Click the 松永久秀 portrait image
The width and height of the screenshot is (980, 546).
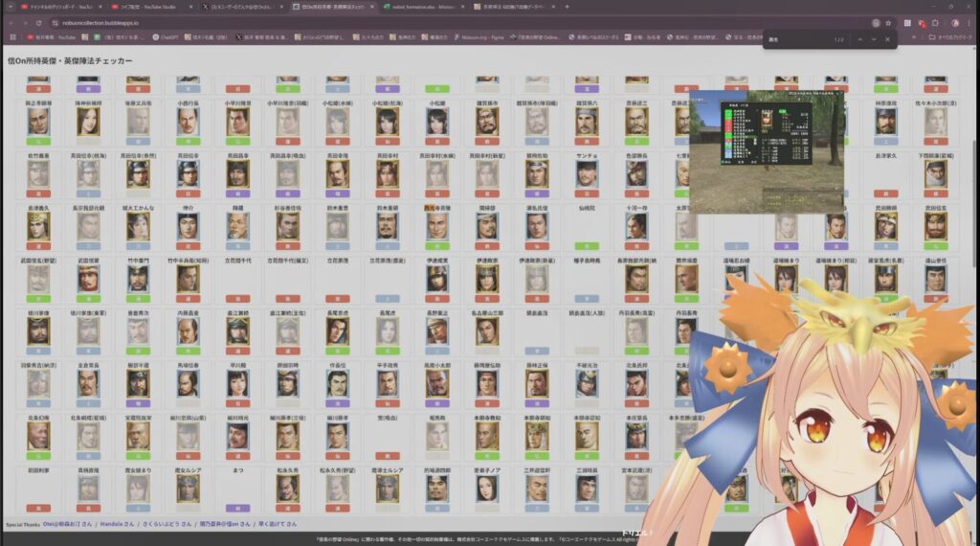coord(288,488)
